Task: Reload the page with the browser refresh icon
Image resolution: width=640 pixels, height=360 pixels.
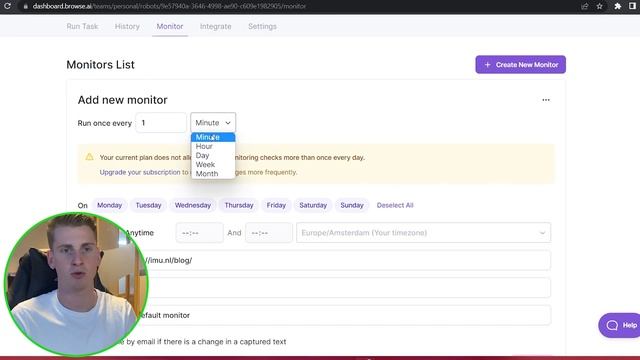Action: pos(7,6)
